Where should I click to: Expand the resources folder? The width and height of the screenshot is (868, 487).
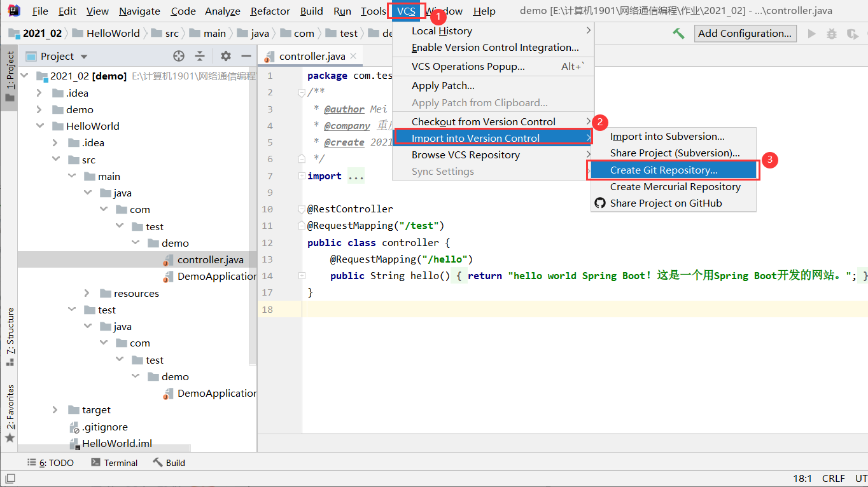[87, 293]
